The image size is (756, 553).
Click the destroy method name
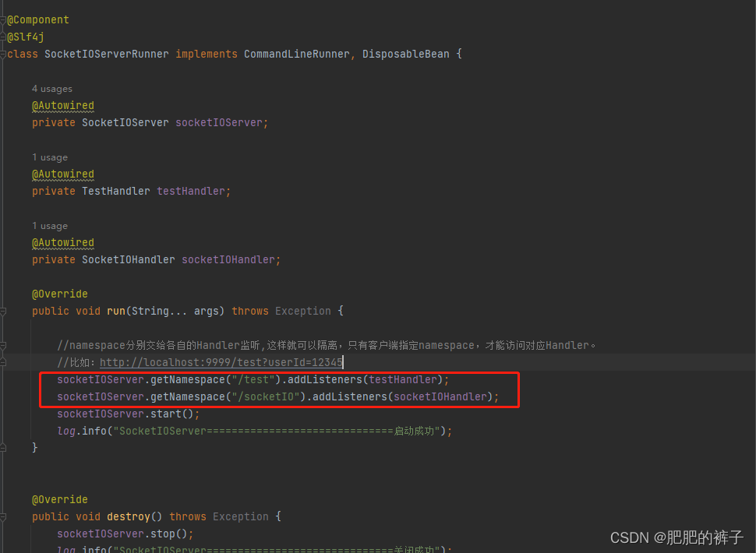(129, 517)
